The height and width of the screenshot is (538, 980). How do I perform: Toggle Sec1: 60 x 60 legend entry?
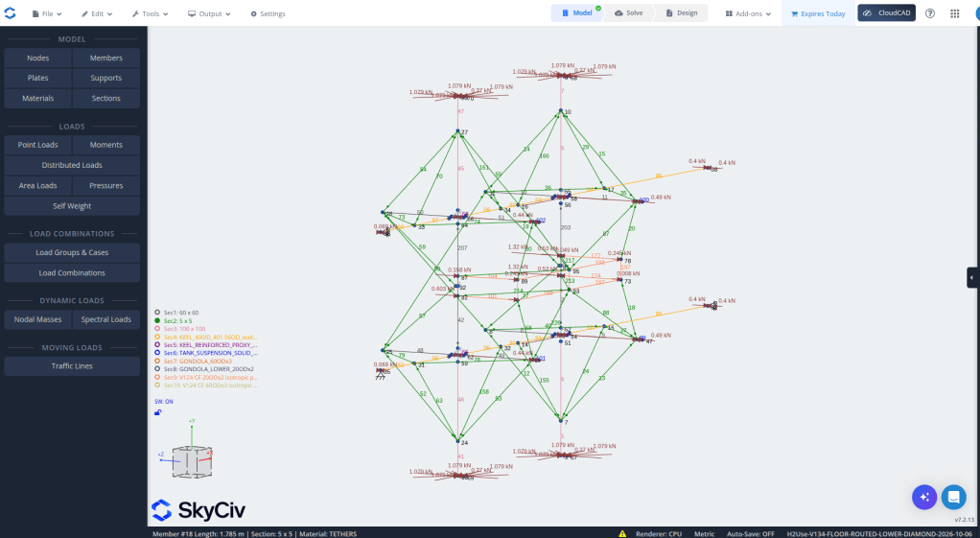point(176,313)
